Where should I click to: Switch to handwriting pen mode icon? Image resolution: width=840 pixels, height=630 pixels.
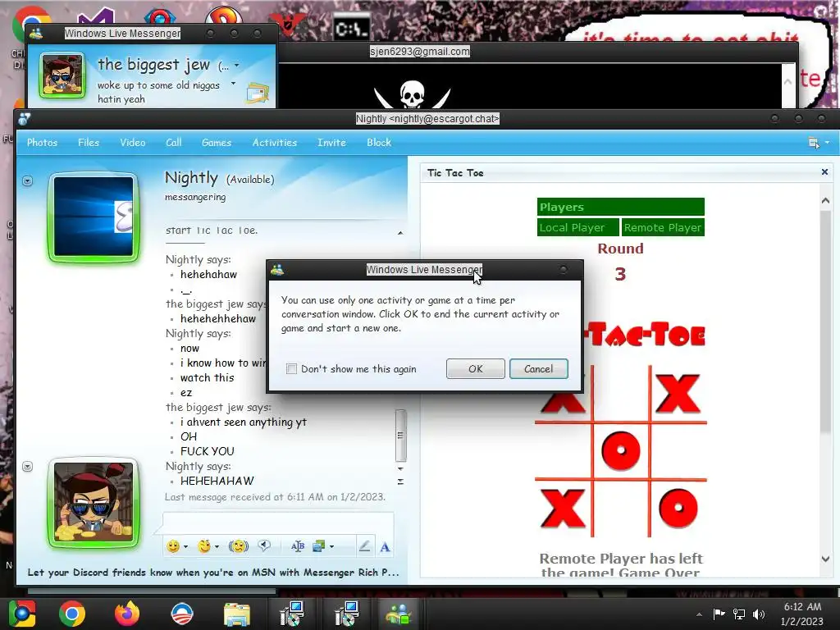click(x=364, y=546)
